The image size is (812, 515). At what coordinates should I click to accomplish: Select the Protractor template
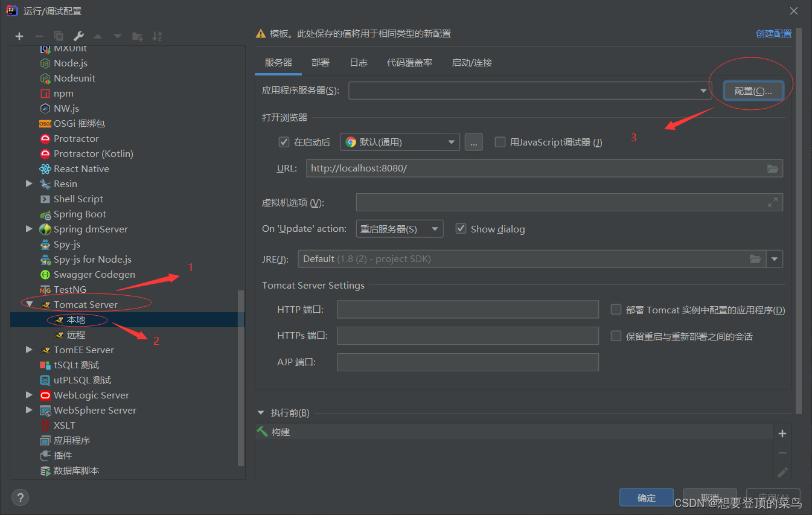[x=76, y=138]
